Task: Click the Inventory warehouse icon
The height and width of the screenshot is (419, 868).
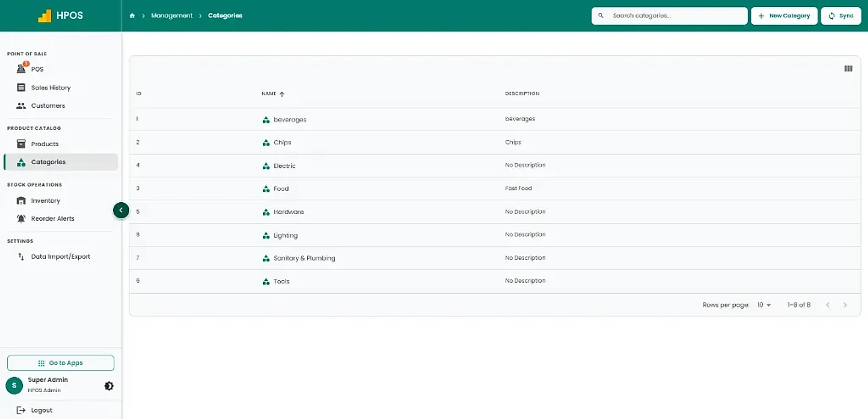Action: [x=21, y=201]
